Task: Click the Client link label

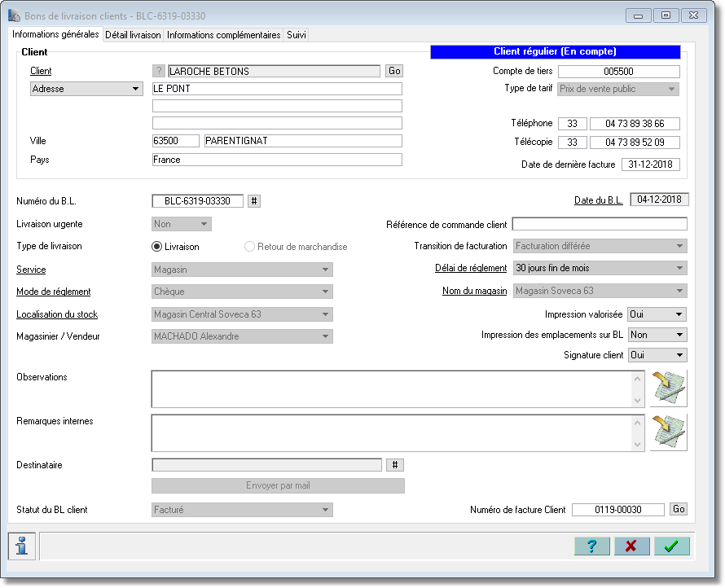Action: pyautogui.click(x=41, y=71)
